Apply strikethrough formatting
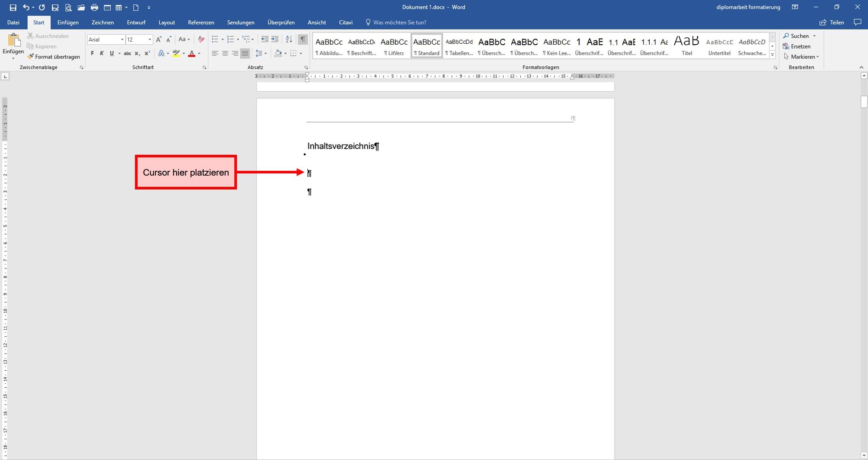This screenshot has height=460, width=868. click(x=127, y=53)
